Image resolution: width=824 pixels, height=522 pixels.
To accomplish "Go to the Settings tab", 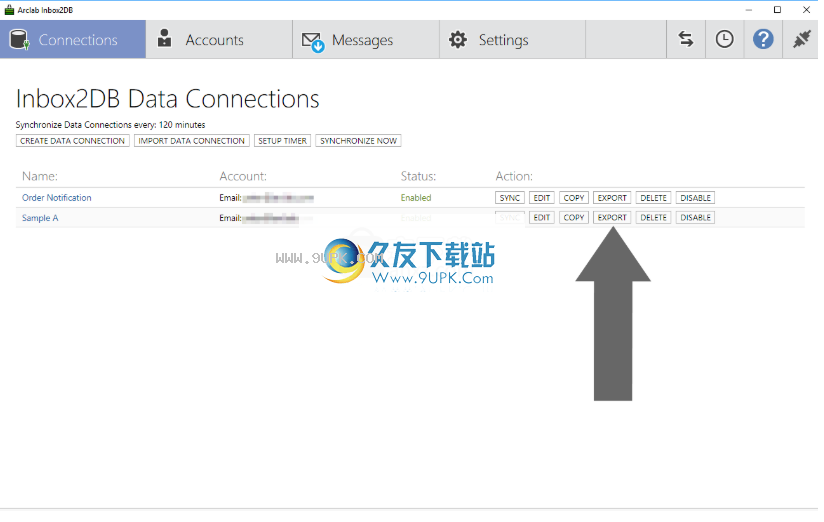I will click(x=512, y=39).
